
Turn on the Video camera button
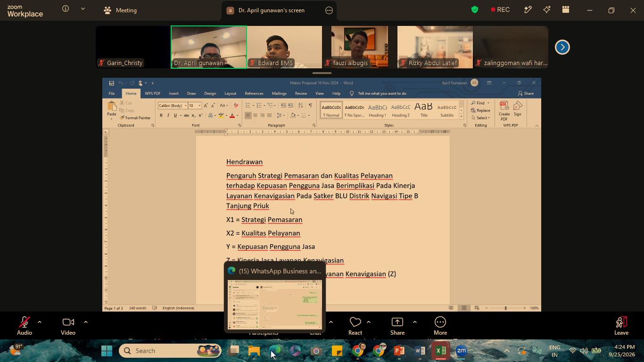click(x=68, y=322)
